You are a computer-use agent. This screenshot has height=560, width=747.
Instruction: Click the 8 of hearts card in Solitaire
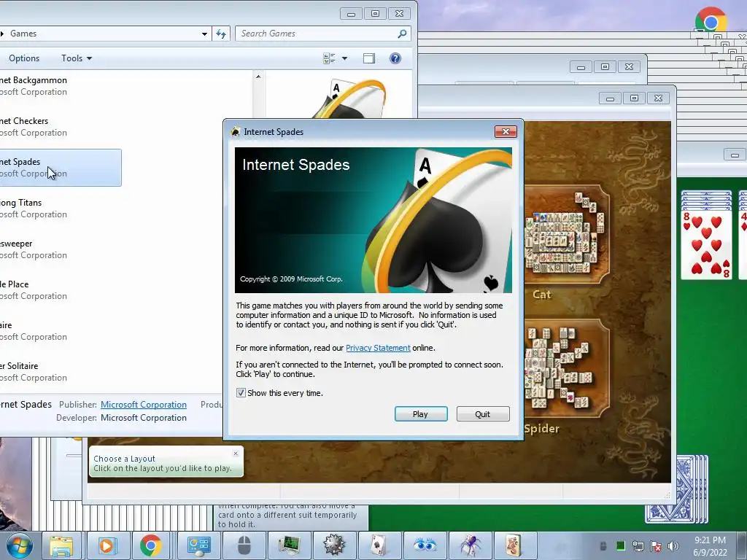coord(706,244)
